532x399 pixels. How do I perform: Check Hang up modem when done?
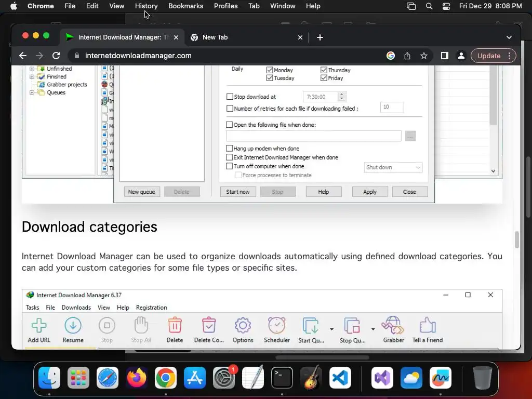[229, 148]
